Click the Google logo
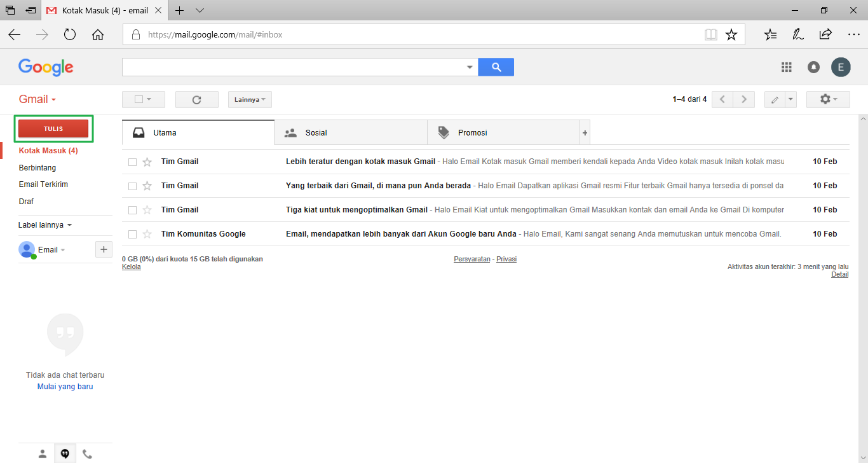 coord(46,67)
